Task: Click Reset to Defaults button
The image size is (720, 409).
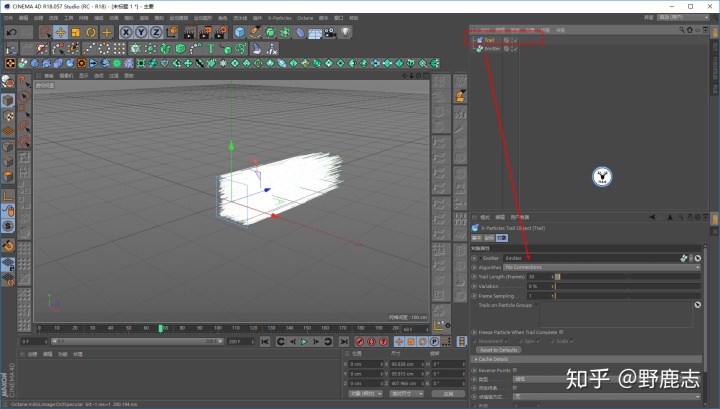Action: pos(498,350)
